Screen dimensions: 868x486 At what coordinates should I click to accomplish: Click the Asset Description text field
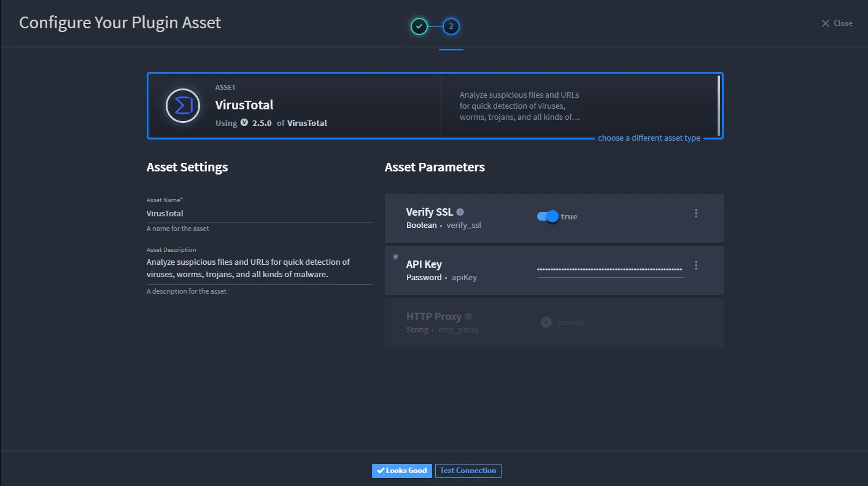(x=260, y=268)
